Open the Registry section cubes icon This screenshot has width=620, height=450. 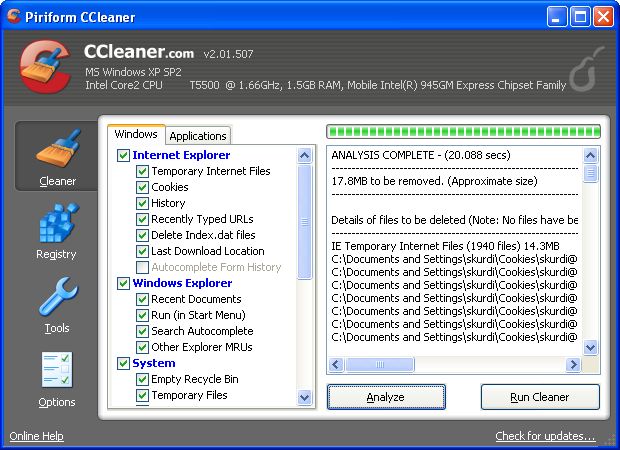point(59,222)
